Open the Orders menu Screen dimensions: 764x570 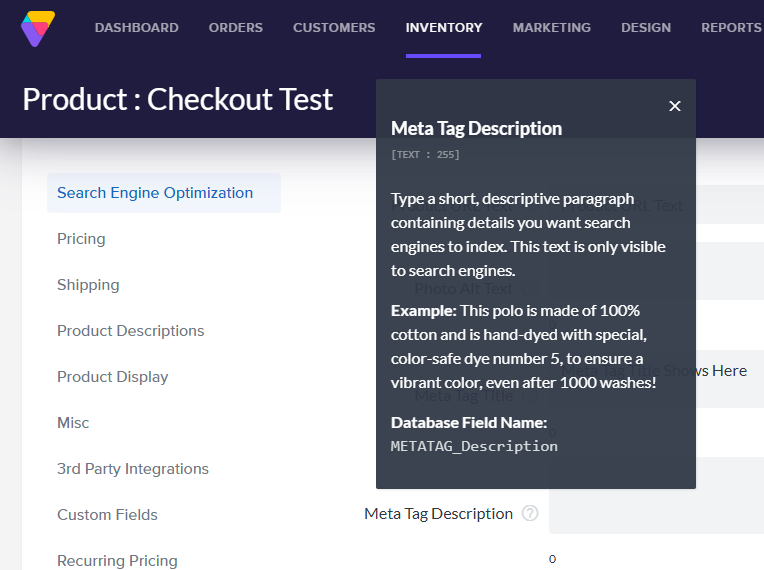coord(236,28)
